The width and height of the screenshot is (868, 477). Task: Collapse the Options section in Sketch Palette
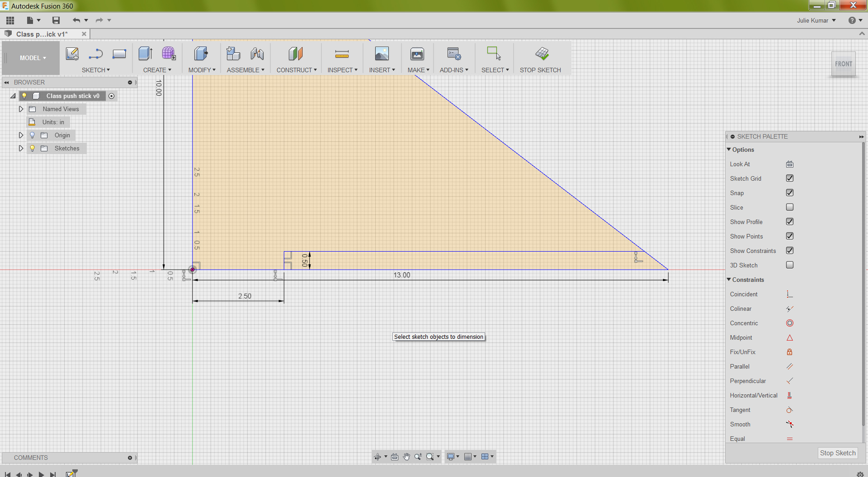729,150
